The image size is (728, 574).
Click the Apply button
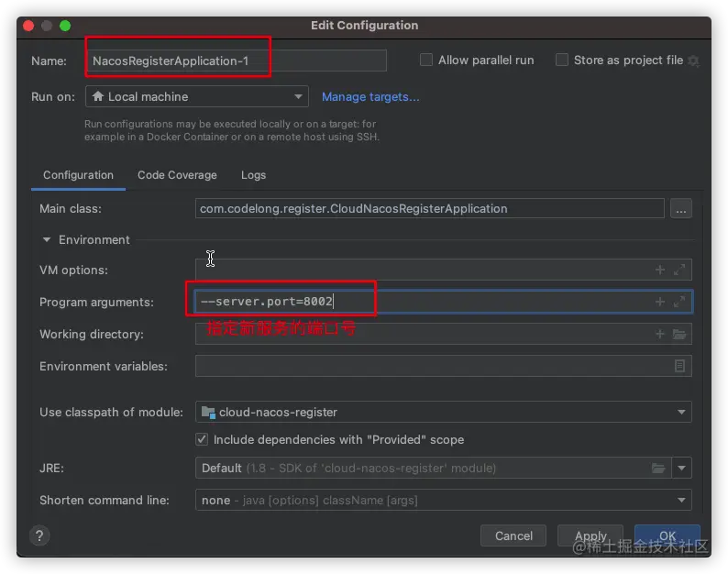[590, 535]
